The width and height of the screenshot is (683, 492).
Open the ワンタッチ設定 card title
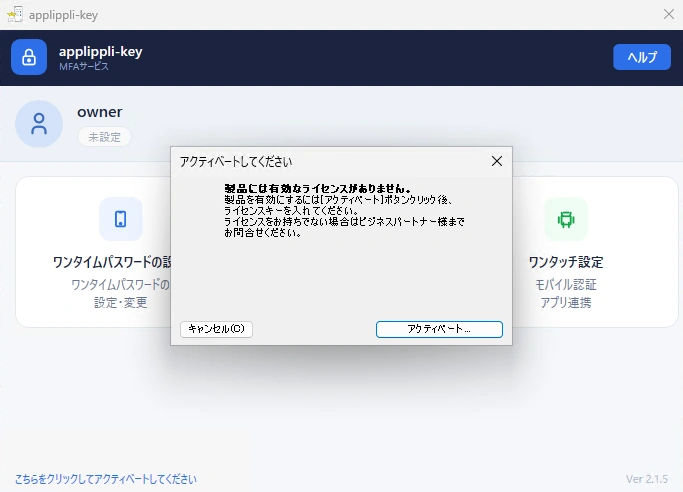pyautogui.click(x=566, y=262)
